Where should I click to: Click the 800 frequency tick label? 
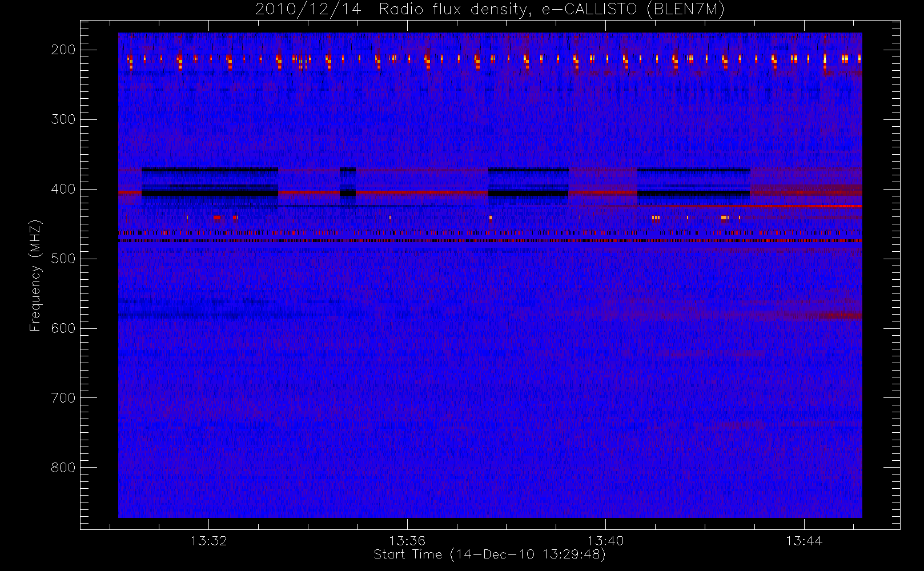tap(63, 468)
